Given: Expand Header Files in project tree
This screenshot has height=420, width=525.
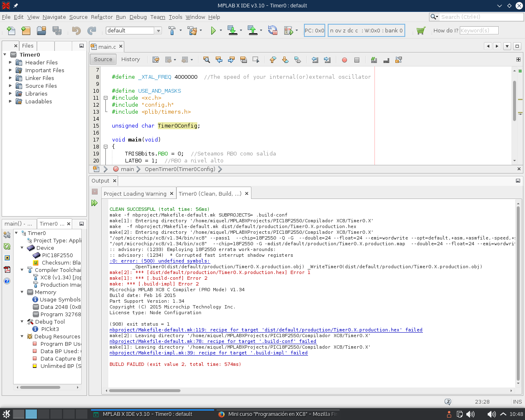Looking at the screenshot, I should coord(10,62).
